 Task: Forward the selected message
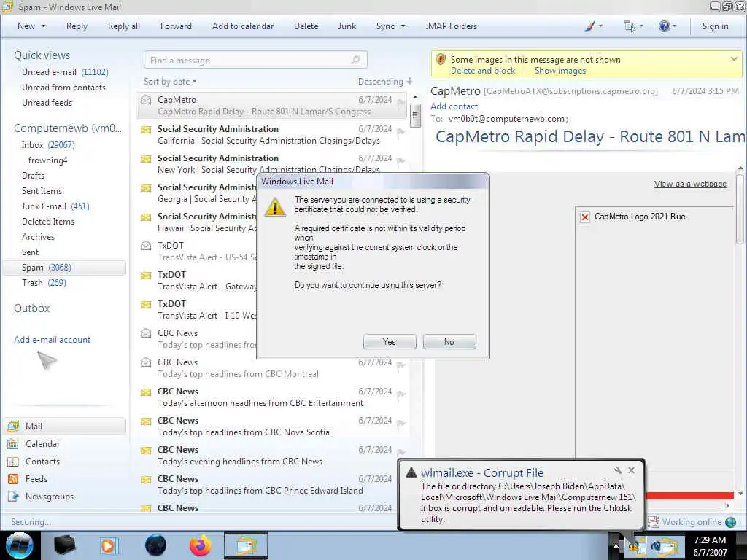pyautogui.click(x=176, y=26)
